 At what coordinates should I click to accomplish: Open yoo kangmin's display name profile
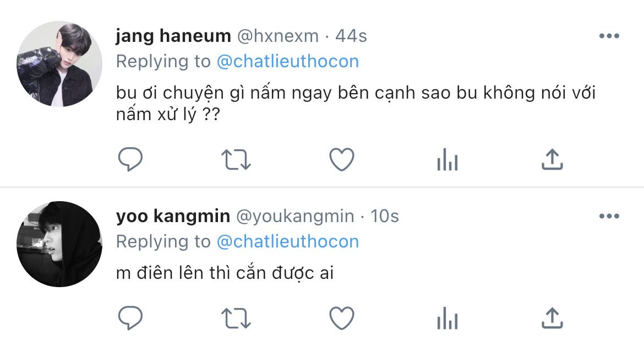click(173, 217)
